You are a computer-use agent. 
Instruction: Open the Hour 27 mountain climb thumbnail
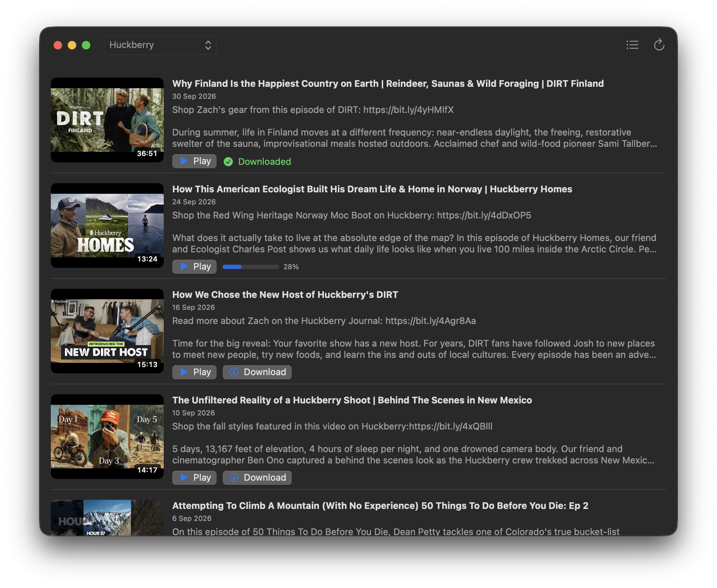click(x=107, y=518)
